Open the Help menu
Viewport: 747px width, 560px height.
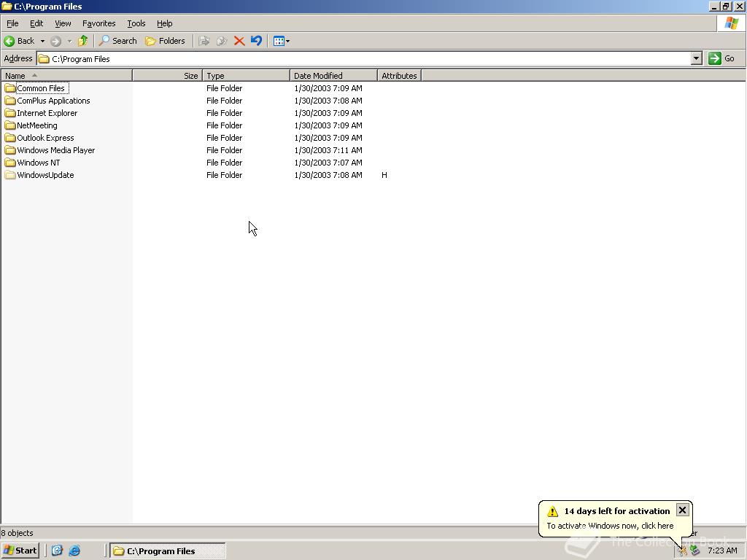click(164, 23)
